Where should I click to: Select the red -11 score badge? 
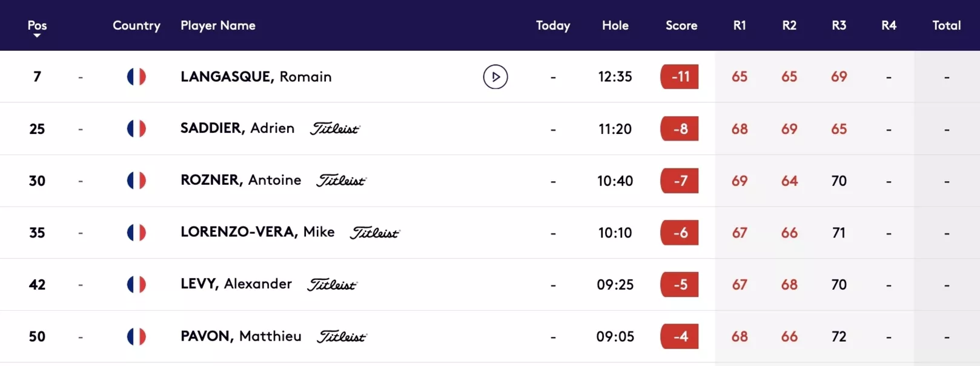point(680,77)
